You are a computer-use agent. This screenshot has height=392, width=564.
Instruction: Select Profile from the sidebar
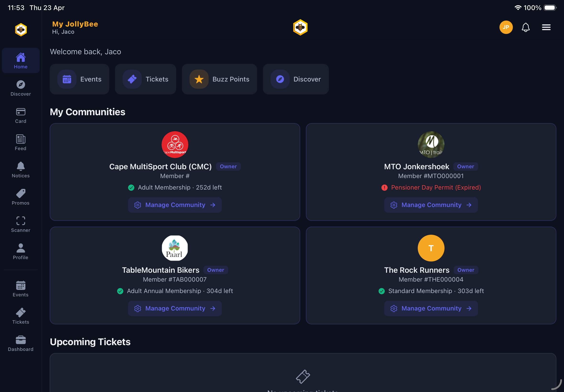(x=21, y=251)
